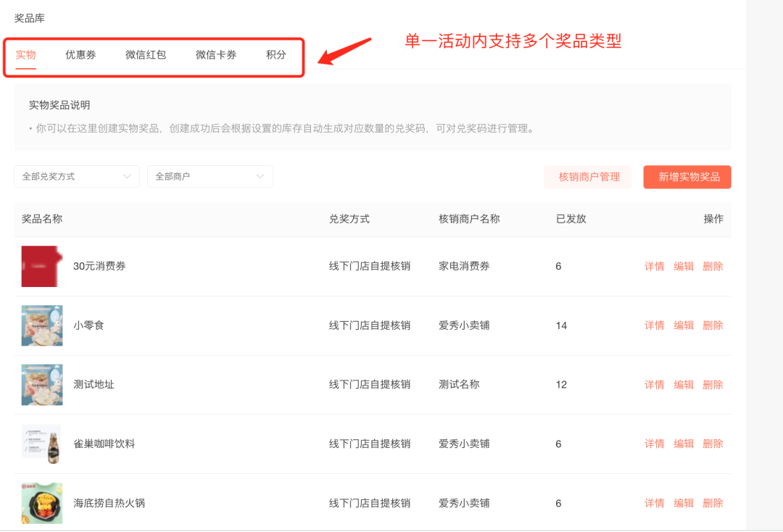Viewport: 783px width, 532px height.
Task: Open the 微信红包 tab
Action: click(x=145, y=54)
